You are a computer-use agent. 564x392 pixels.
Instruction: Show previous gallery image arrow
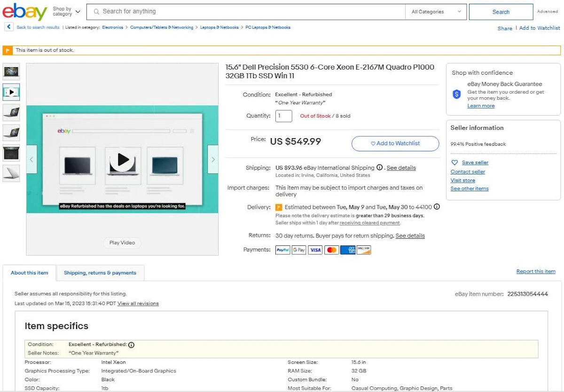pos(31,159)
